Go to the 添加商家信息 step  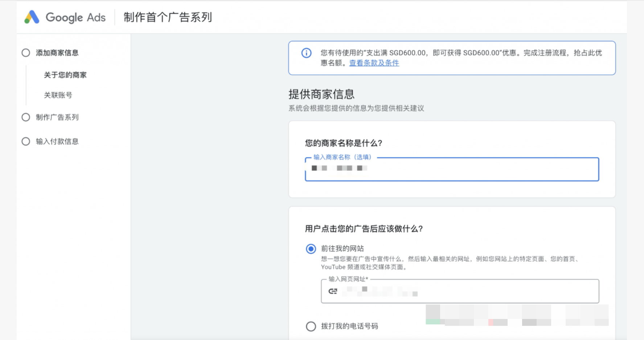(x=57, y=53)
